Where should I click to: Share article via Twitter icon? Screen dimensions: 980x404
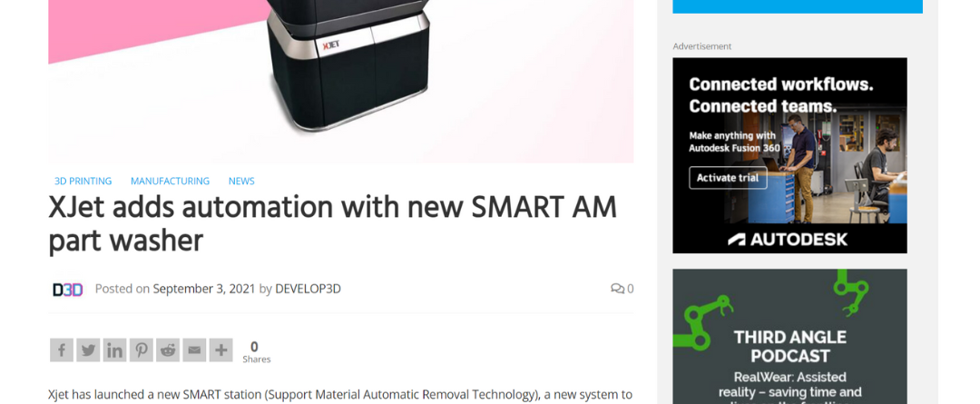(88, 350)
